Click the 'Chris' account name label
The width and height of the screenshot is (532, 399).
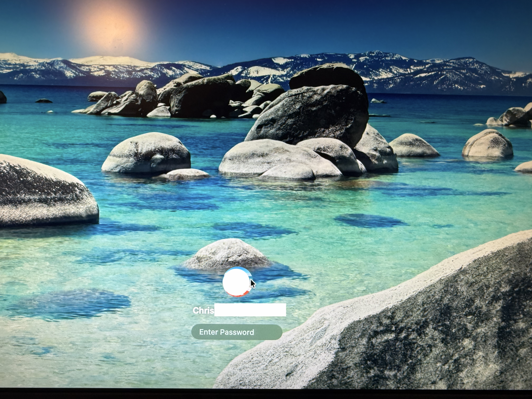pos(203,310)
